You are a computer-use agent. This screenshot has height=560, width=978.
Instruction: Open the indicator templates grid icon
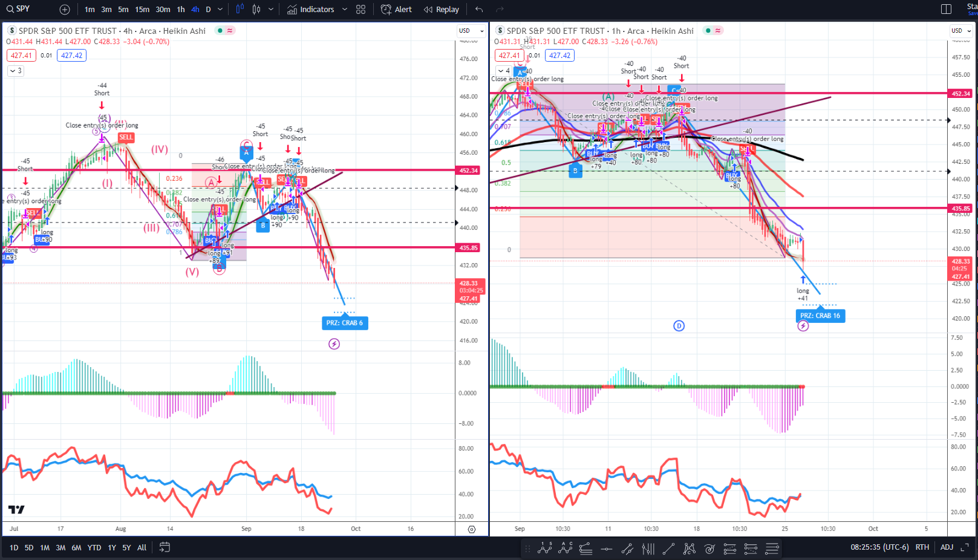[361, 10]
